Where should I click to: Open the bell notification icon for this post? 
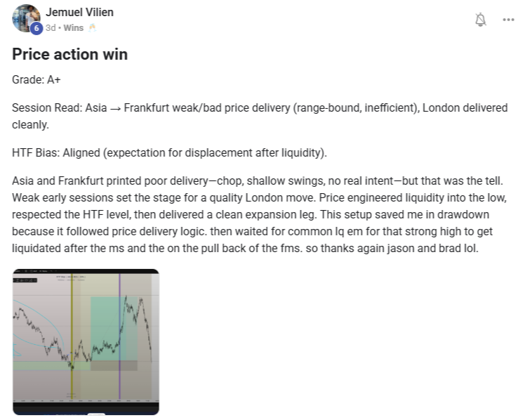[x=480, y=20]
